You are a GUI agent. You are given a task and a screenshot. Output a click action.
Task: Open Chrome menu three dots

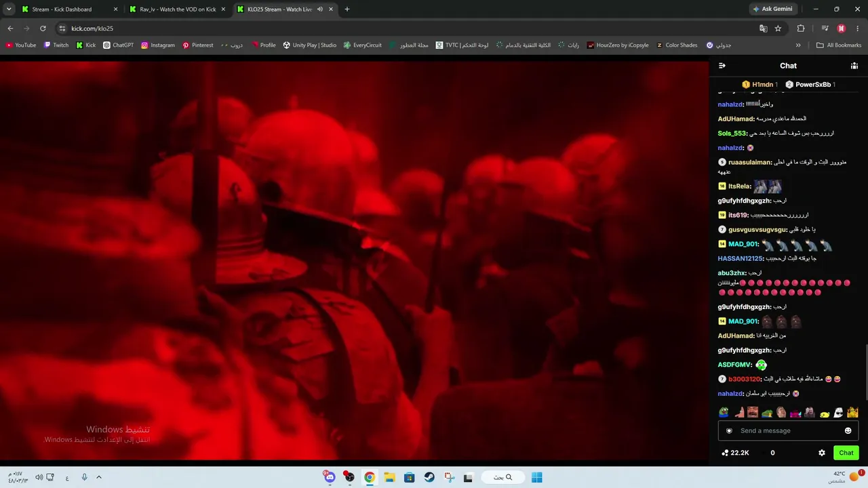(858, 28)
